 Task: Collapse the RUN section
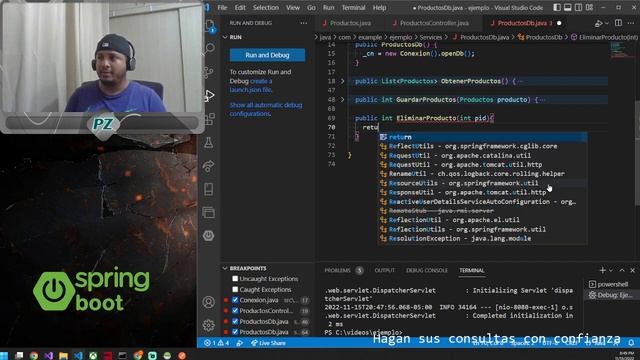pos(225,37)
